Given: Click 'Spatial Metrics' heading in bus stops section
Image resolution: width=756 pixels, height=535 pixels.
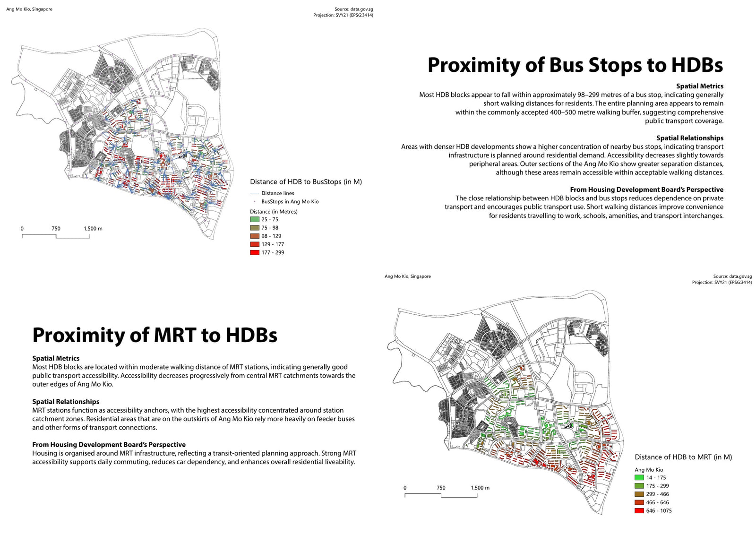Looking at the screenshot, I should (x=700, y=86).
